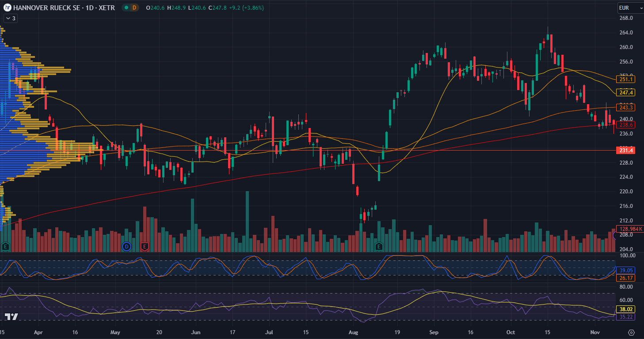Click the 204.0 price scale label
This screenshot has height=339, width=644.
[627, 249]
